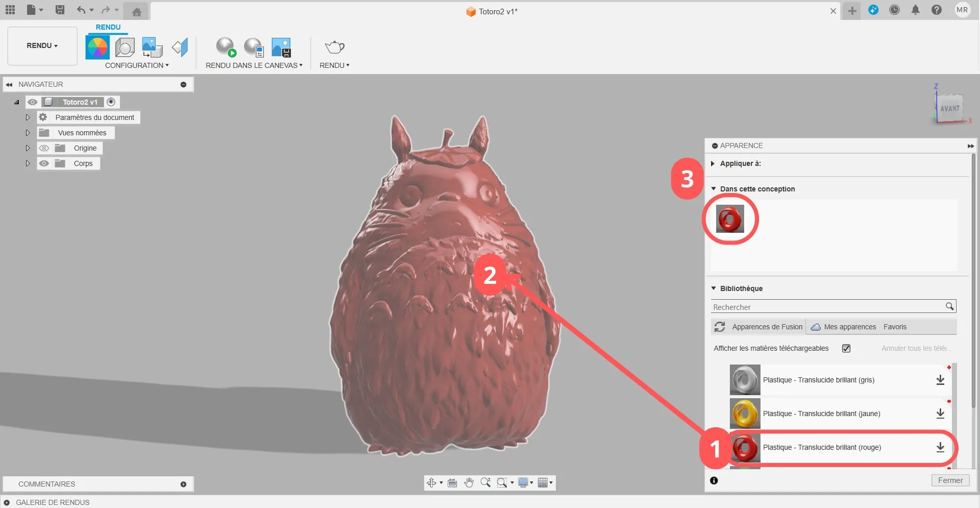Click the Capture Image save icon
Image resolution: width=980 pixels, height=508 pixels.
point(281,47)
